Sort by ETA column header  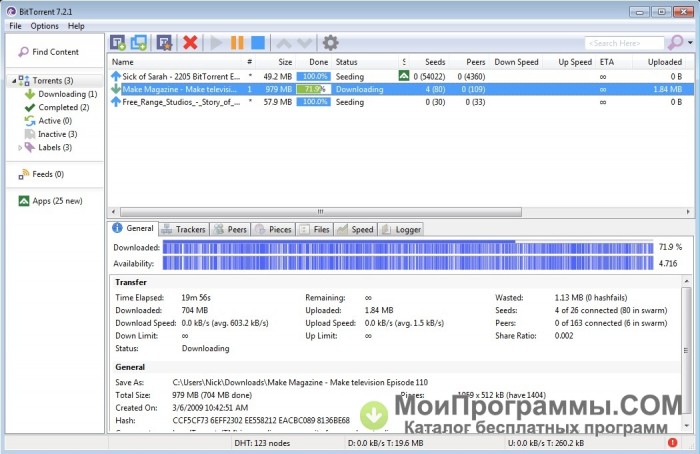(x=607, y=62)
